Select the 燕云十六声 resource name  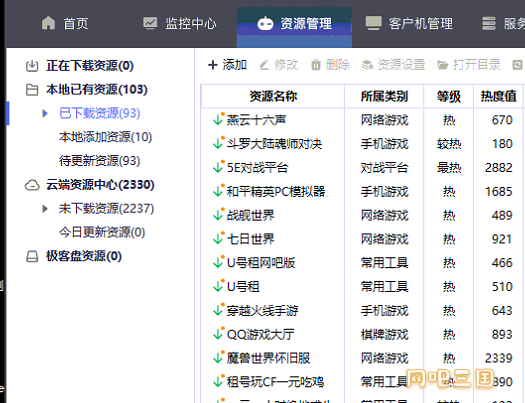pos(256,120)
